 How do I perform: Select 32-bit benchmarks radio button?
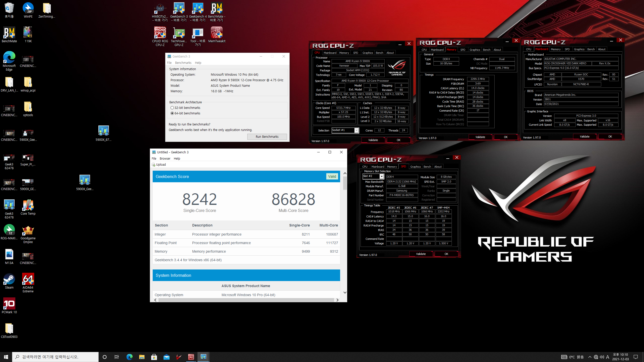172,108
